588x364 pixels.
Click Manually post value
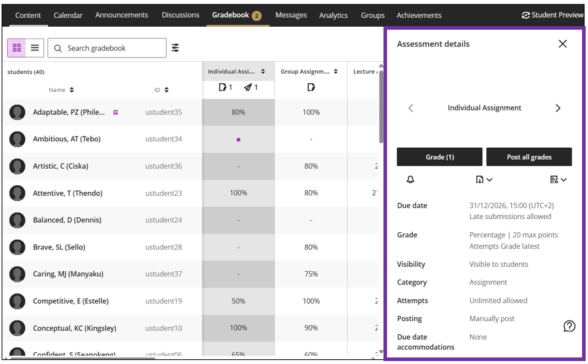point(492,319)
